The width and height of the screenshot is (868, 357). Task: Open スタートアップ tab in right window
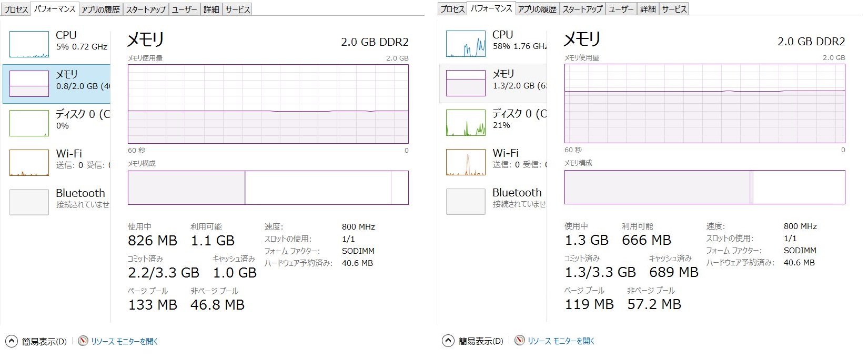[x=582, y=9]
